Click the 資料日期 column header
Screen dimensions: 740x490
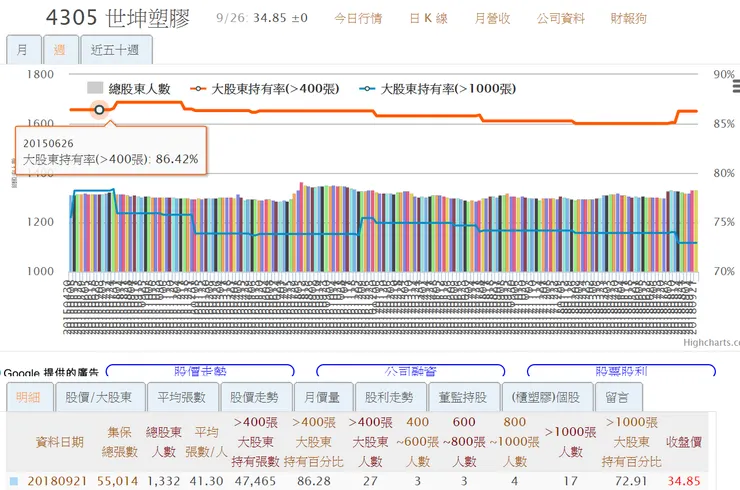pos(59,442)
